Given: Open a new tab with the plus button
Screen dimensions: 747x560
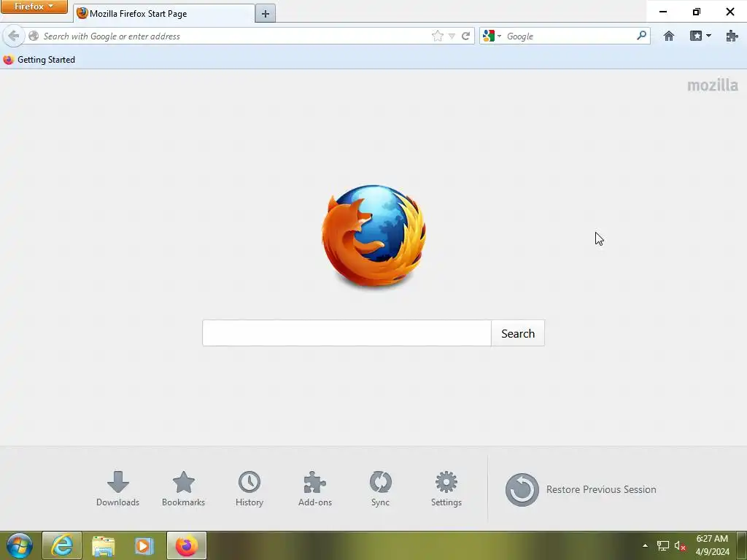Looking at the screenshot, I should pyautogui.click(x=266, y=14).
